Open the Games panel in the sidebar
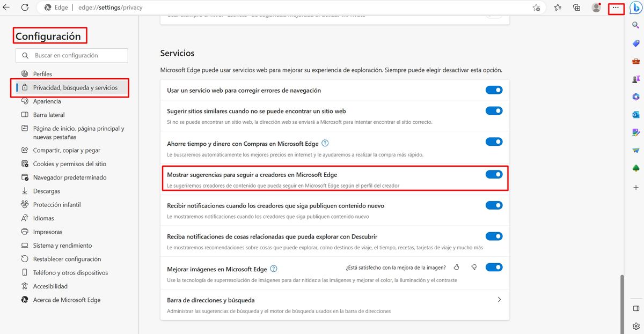The width and height of the screenshot is (644, 334). point(635,79)
